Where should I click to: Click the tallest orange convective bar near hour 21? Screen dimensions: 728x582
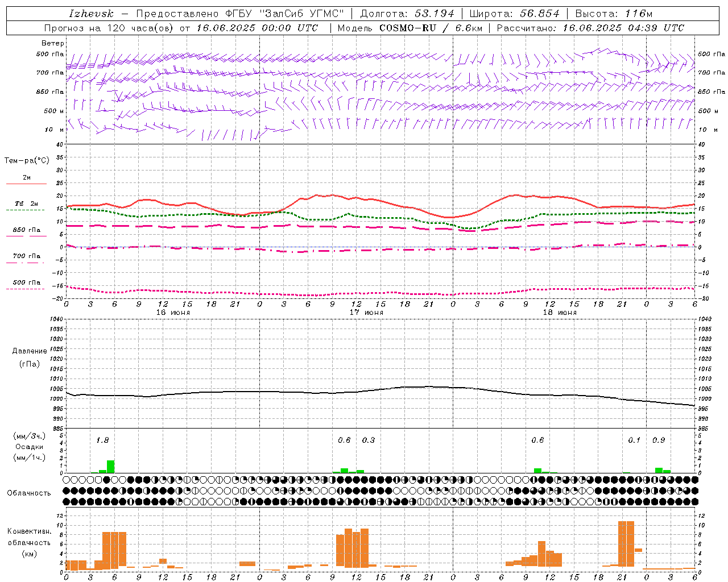pos(626,544)
